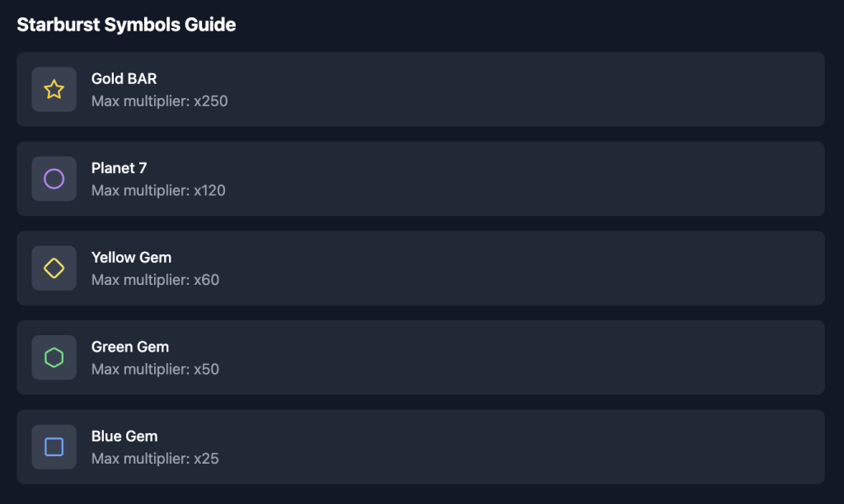Select the Green Gem symbol name
Image resolution: width=844 pixels, height=504 pixels.
[130, 347]
